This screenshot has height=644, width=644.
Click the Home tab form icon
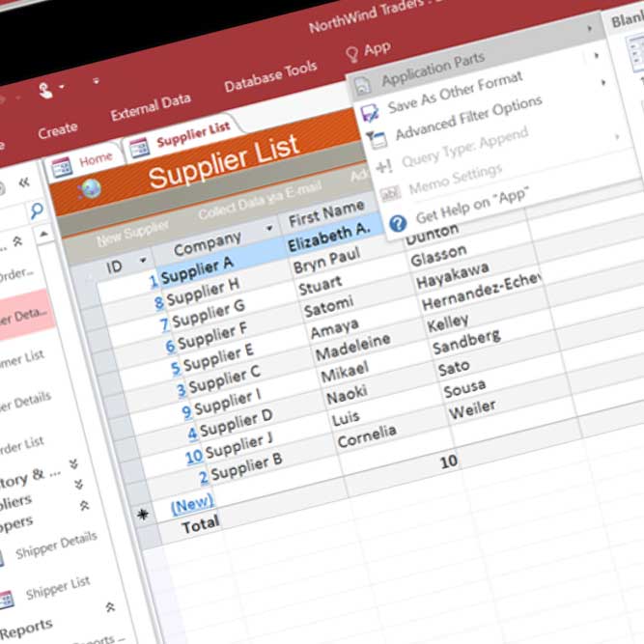click(62, 168)
